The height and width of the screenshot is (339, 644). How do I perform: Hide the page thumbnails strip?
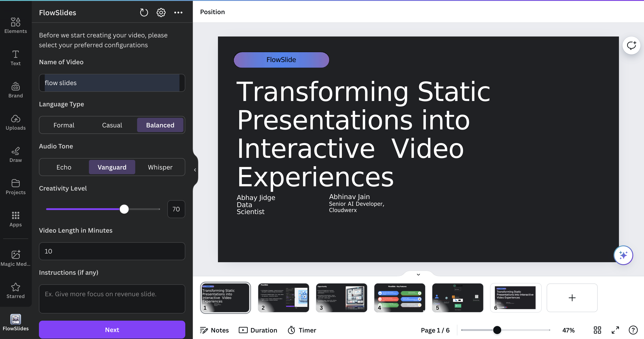point(418,275)
